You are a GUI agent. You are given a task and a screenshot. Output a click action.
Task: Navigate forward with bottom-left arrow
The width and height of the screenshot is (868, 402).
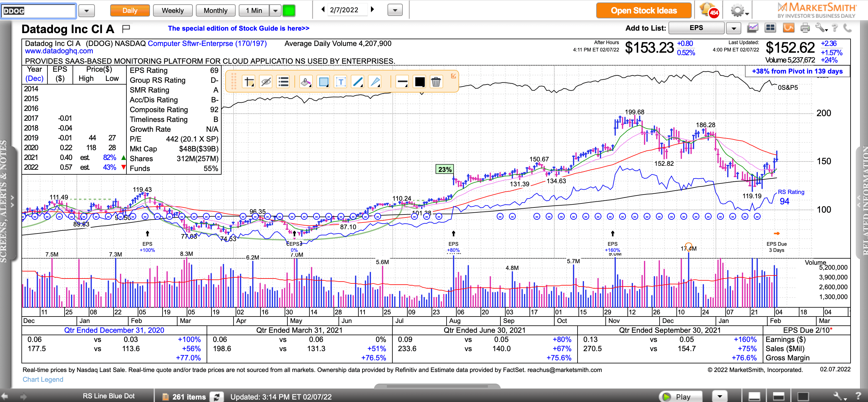point(23,396)
